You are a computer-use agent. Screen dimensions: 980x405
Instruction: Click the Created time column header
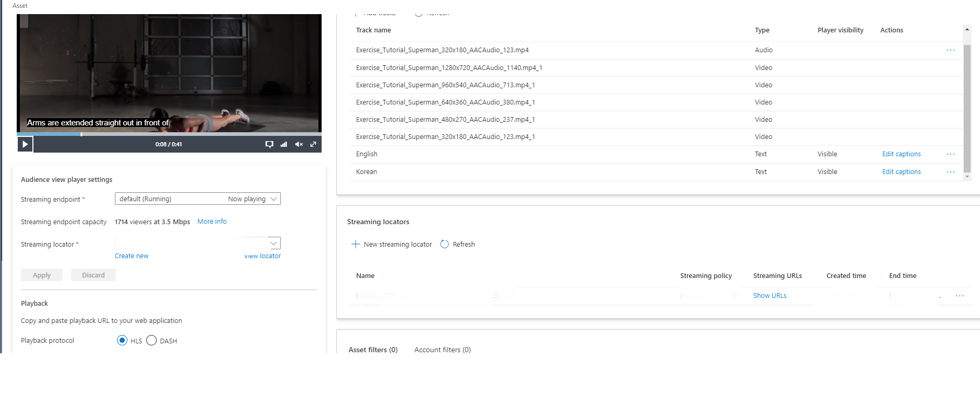click(x=846, y=276)
